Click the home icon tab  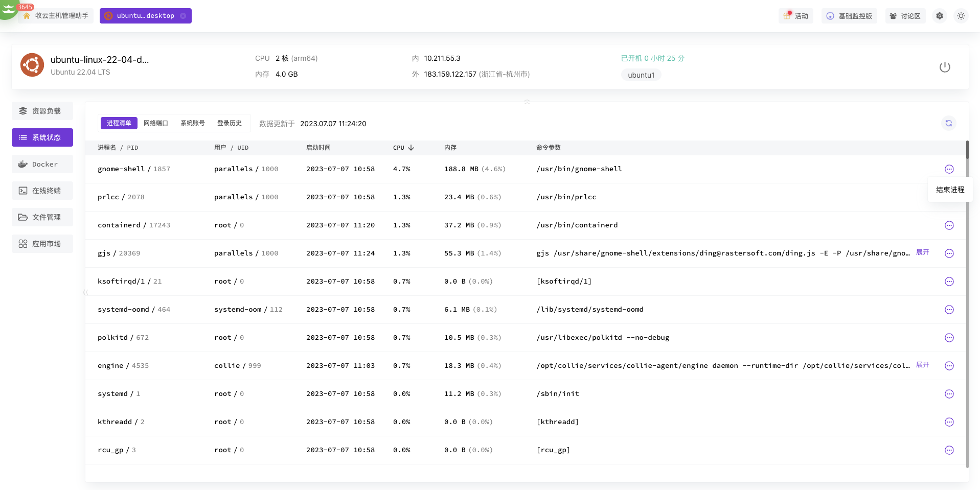[27, 16]
